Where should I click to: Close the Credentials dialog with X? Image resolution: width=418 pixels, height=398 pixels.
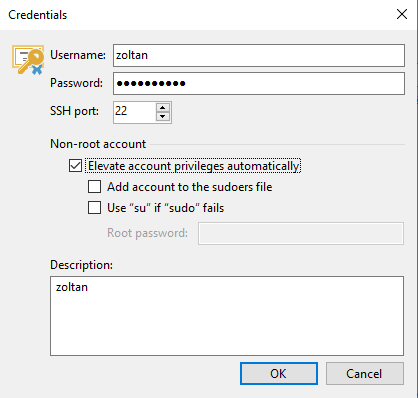point(402,14)
